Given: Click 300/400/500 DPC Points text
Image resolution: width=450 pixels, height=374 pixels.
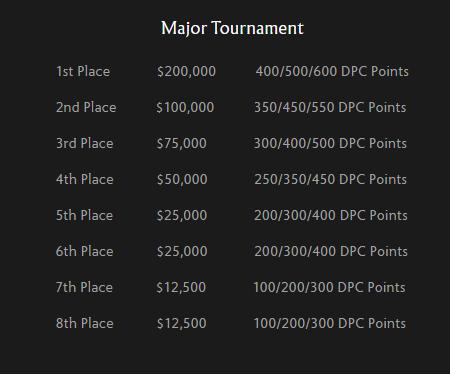Looking at the screenshot, I should [330, 143].
